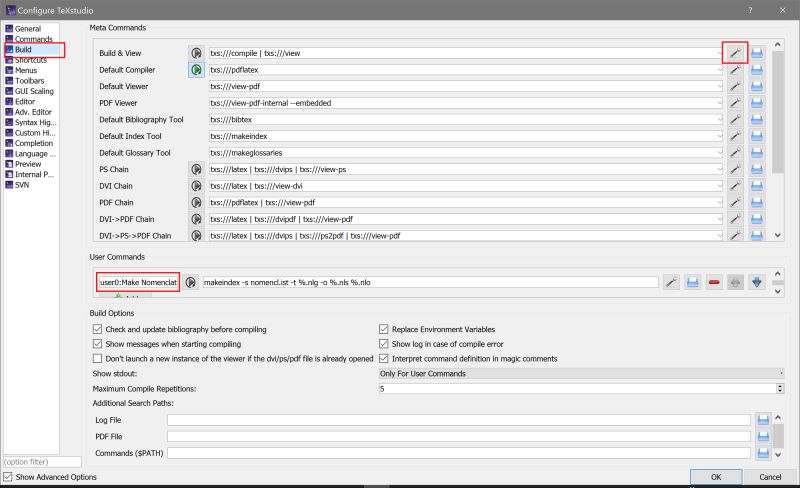Click in option filter field
The width and height of the screenshot is (800, 488).
click(x=42, y=461)
